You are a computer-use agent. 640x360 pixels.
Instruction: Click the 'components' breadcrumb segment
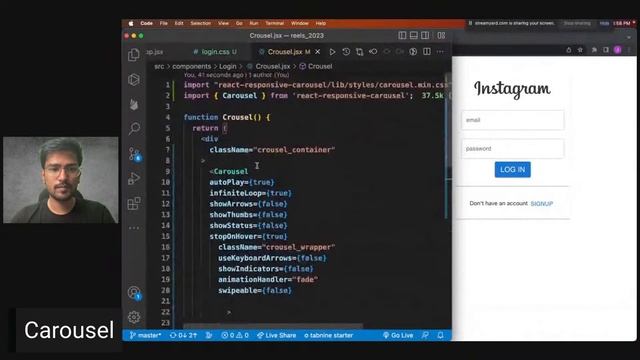[x=191, y=66]
